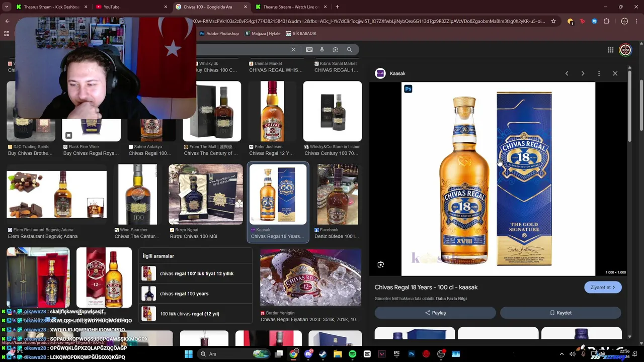Open CapCut from the taskbar

[x=367, y=354]
